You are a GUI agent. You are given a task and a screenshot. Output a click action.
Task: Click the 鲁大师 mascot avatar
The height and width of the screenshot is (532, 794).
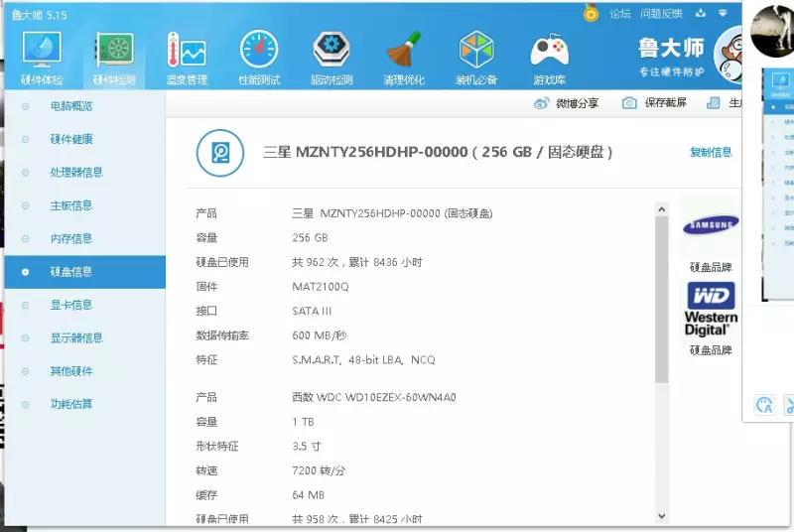[x=728, y=56]
